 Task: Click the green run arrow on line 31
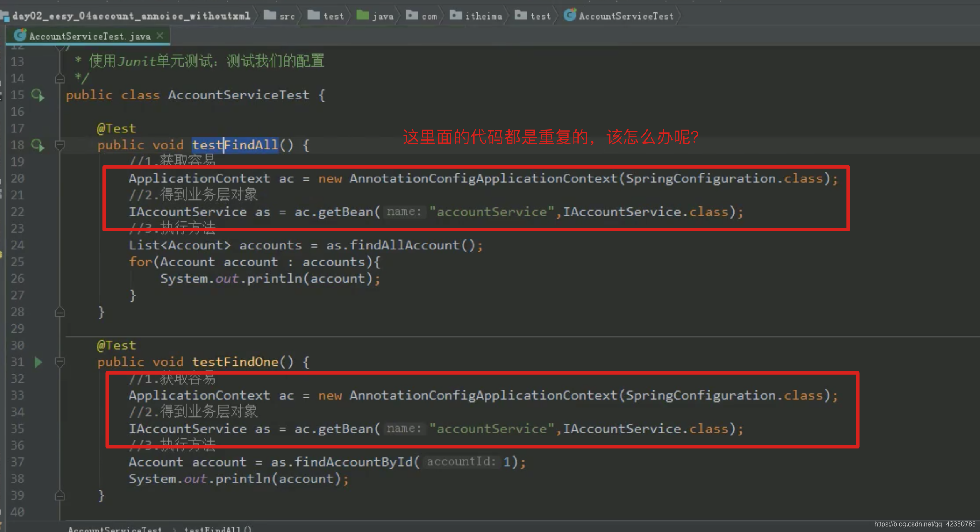click(38, 362)
